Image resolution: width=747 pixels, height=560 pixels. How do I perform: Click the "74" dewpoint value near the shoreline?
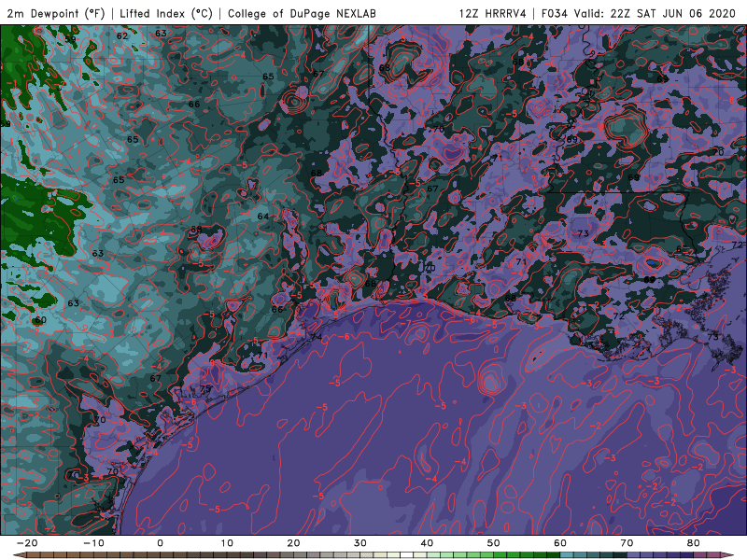point(317,337)
